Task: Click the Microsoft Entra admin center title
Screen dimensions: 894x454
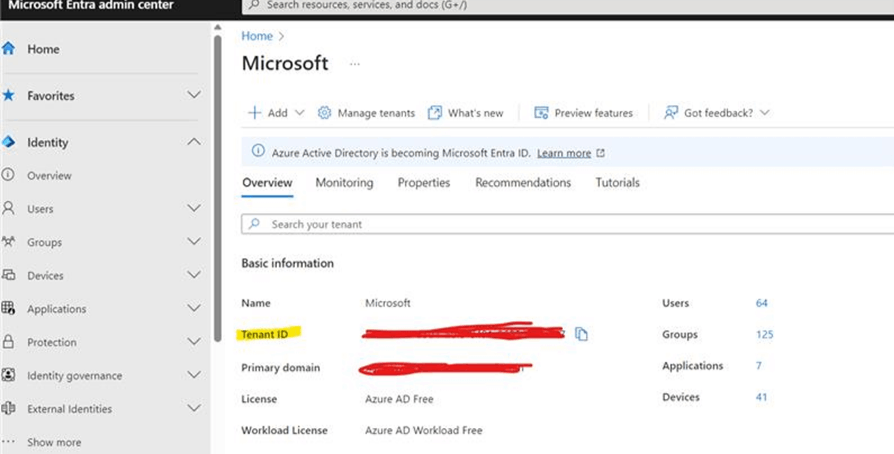Action: [x=91, y=5]
